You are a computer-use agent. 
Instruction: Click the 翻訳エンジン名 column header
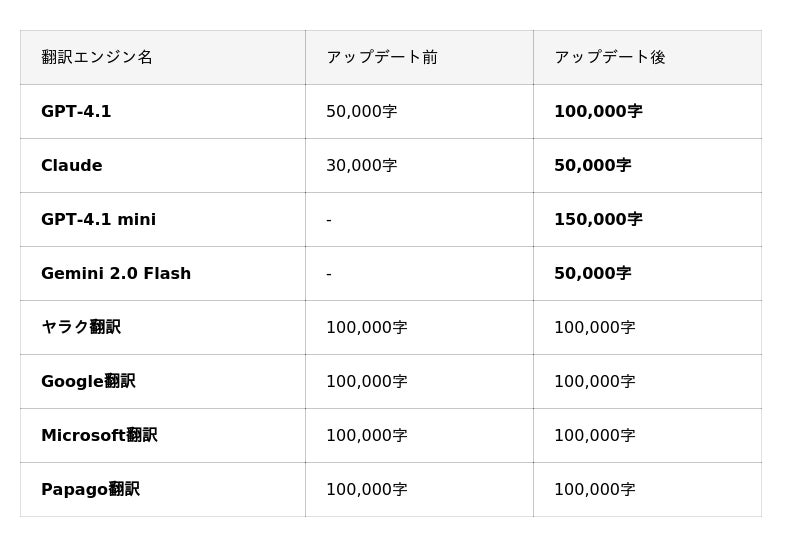[97, 57]
